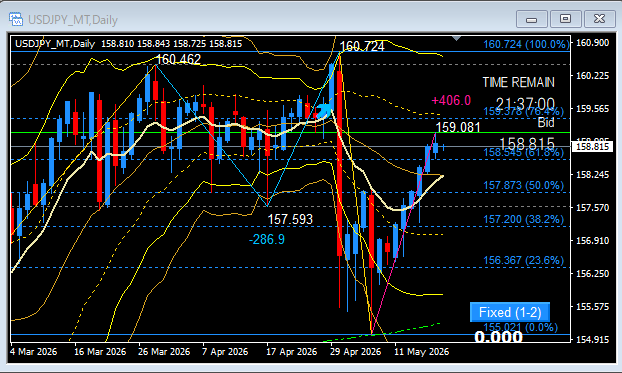Click the 160.900 price scale value

pos(592,43)
